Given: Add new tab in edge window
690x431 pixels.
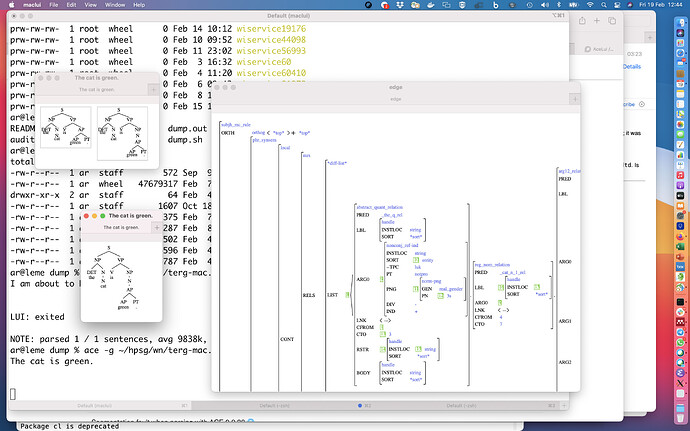Looking at the screenshot, I should (x=575, y=99).
